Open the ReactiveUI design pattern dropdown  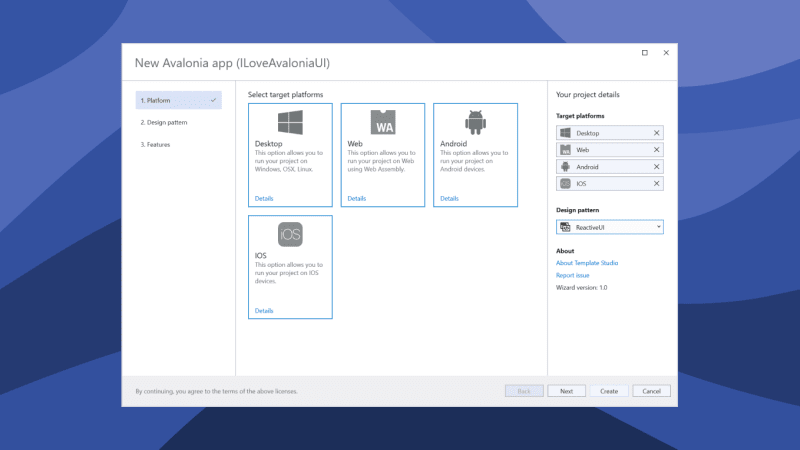(x=610, y=227)
